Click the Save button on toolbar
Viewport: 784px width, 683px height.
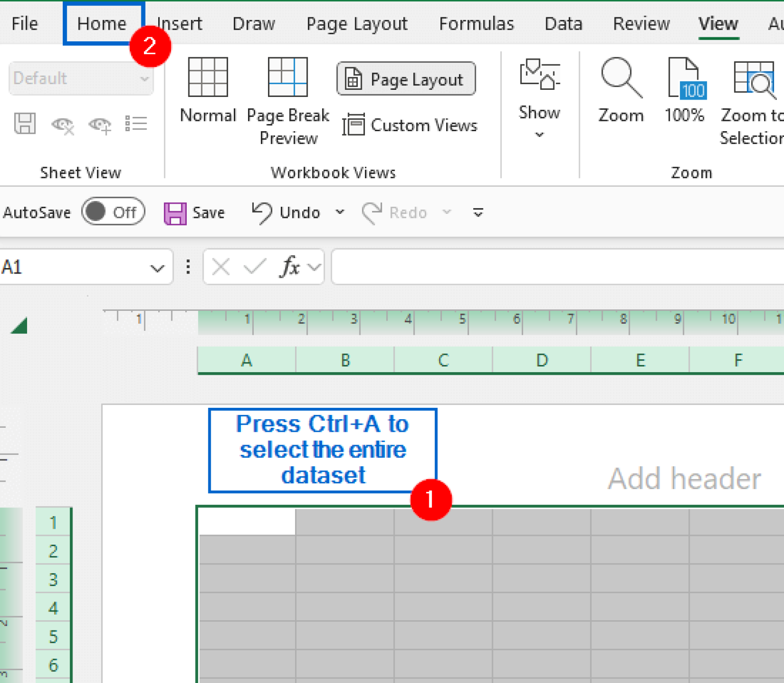194,212
